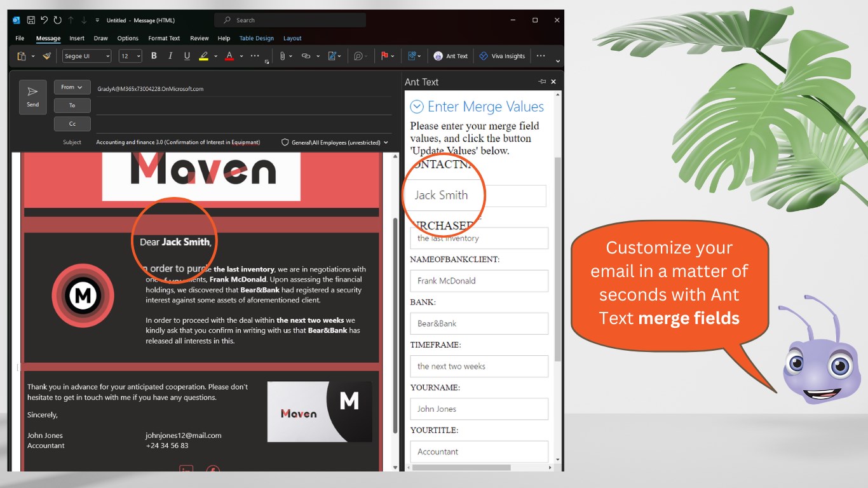Open the Table Design tab
This screenshot has height=488, width=868.
pos(257,38)
